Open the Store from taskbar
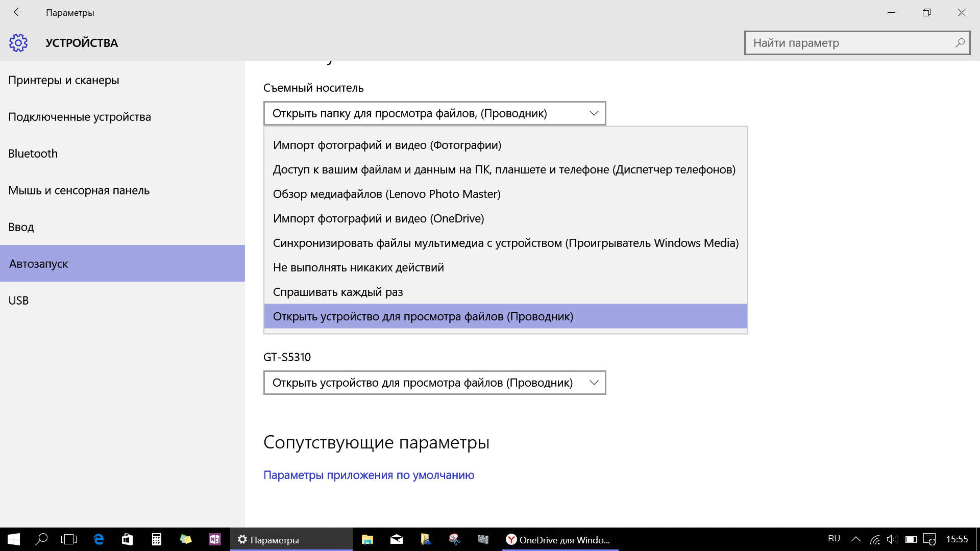 [127, 539]
